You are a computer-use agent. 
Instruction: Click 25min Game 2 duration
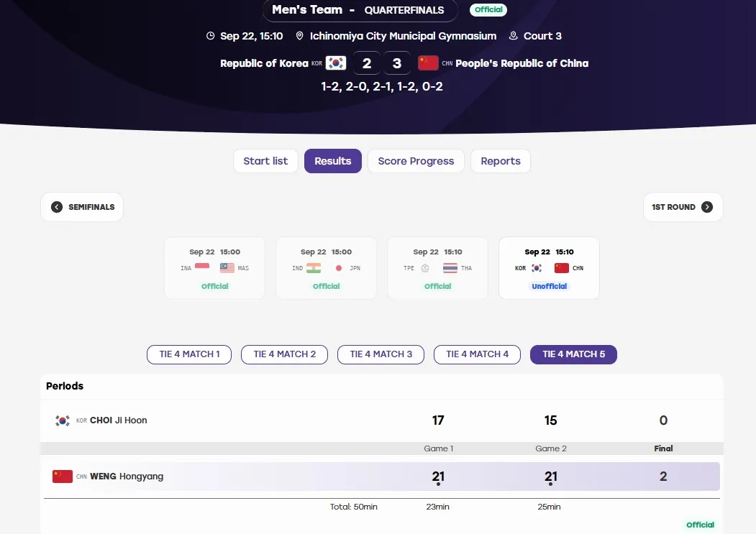click(x=549, y=507)
